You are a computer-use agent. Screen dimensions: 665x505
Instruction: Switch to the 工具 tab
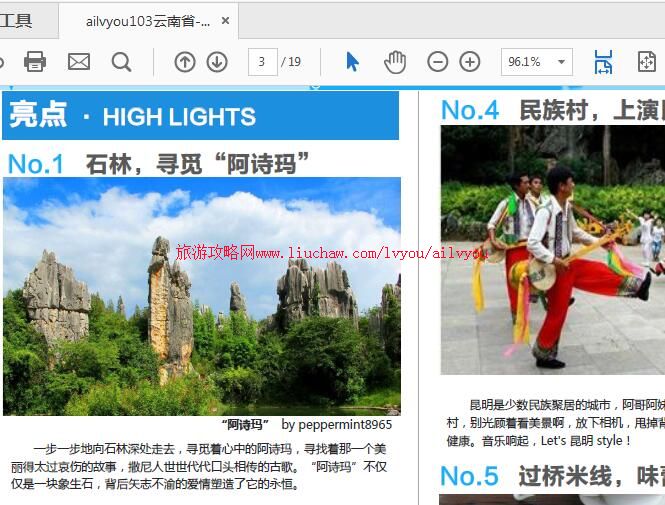(17, 20)
